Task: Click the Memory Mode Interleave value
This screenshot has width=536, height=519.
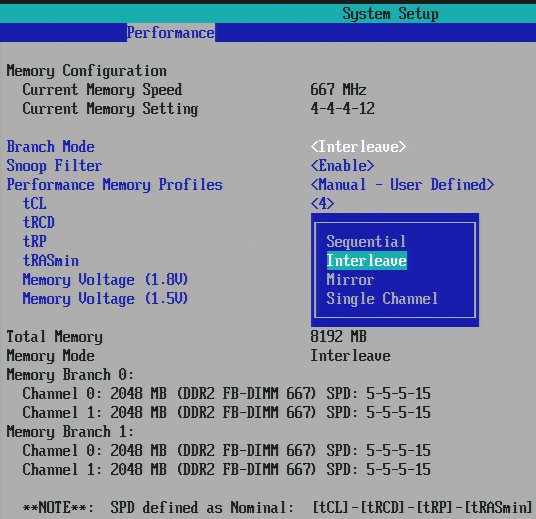Action: (x=350, y=356)
